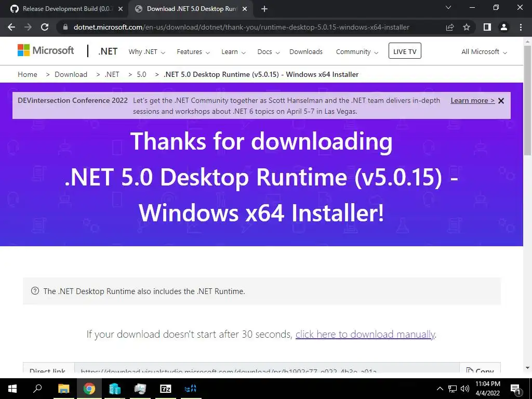Open Chrome side panel icon
The width and height of the screenshot is (532, 399).
[487, 27]
